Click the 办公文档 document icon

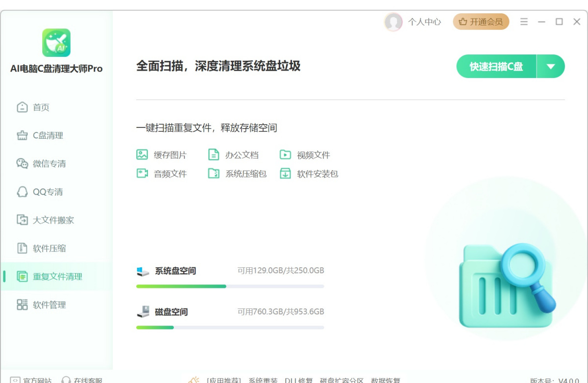click(214, 155)
